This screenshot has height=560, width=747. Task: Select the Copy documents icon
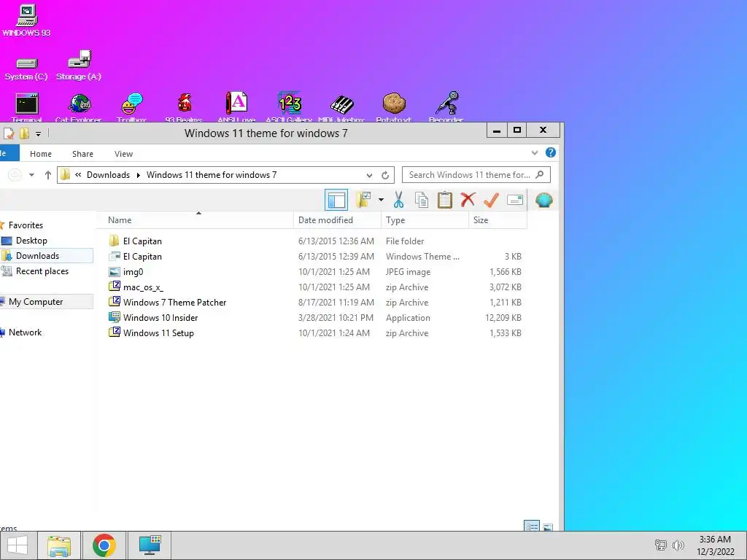422,200
